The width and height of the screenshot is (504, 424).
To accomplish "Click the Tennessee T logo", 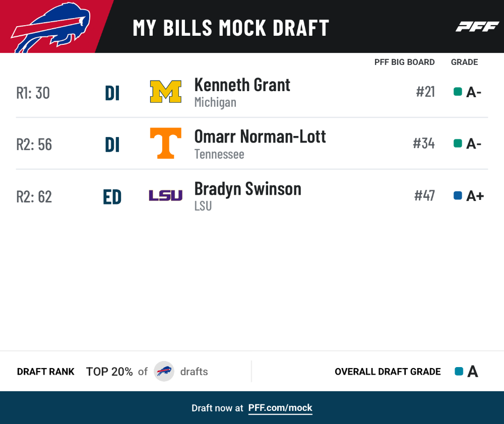I will pyautogui.click(x=165, y=143).
